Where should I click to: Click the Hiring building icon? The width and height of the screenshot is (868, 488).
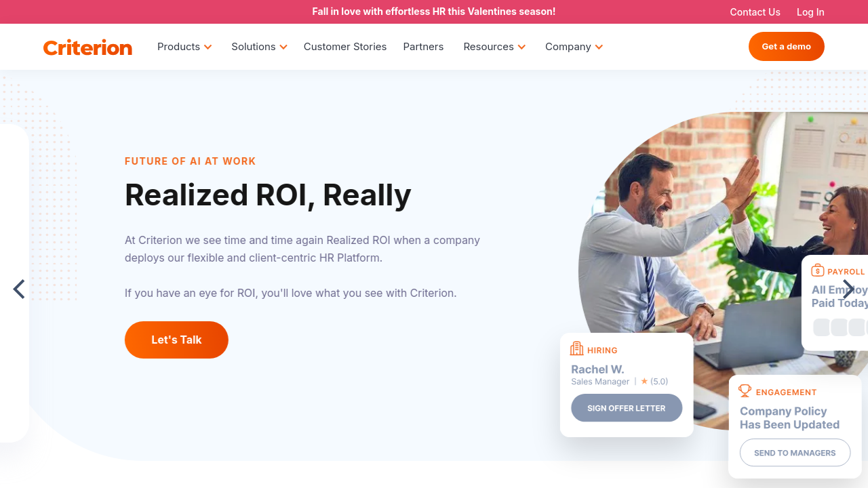(577, 349)
